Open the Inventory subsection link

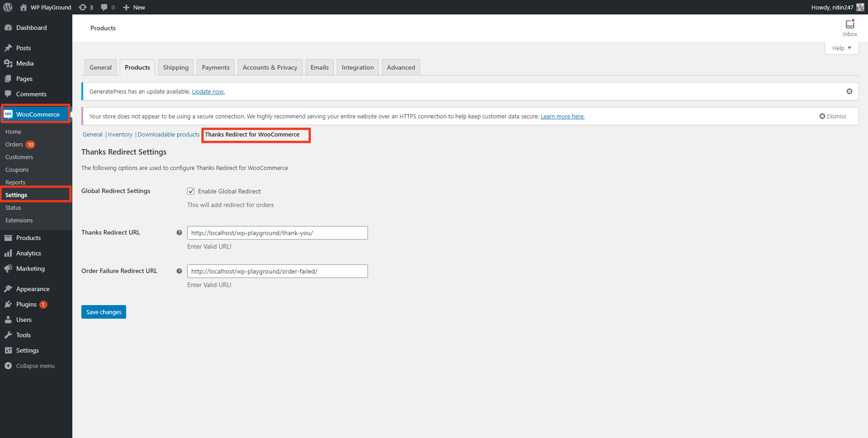click(x=120, y=135)
